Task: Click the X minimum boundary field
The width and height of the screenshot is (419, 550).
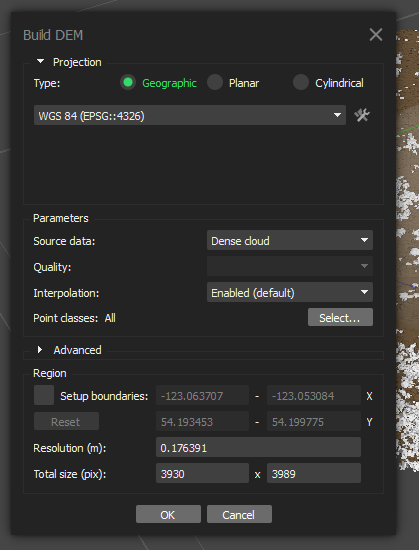Action: pos(202,395)
